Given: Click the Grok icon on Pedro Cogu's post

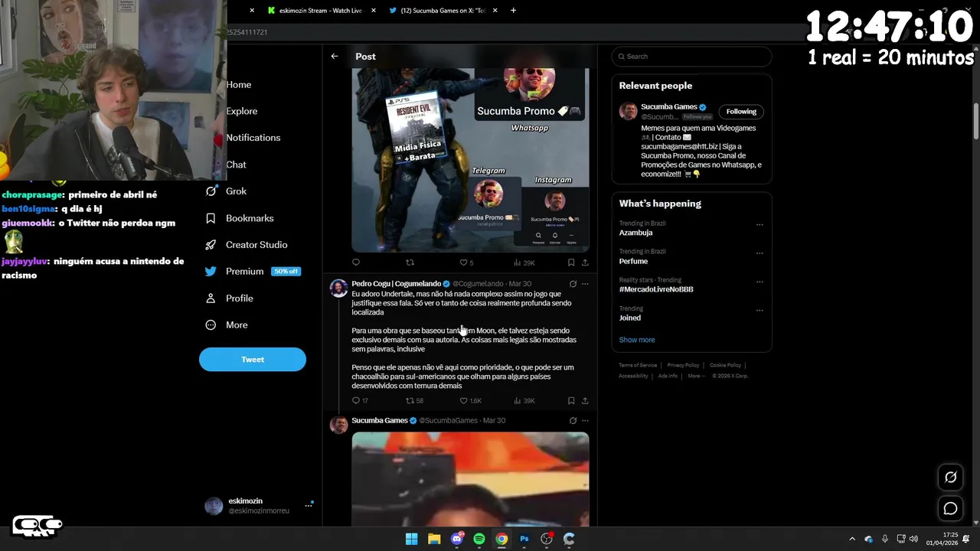Looking at the screenshot, I should 573,284.
